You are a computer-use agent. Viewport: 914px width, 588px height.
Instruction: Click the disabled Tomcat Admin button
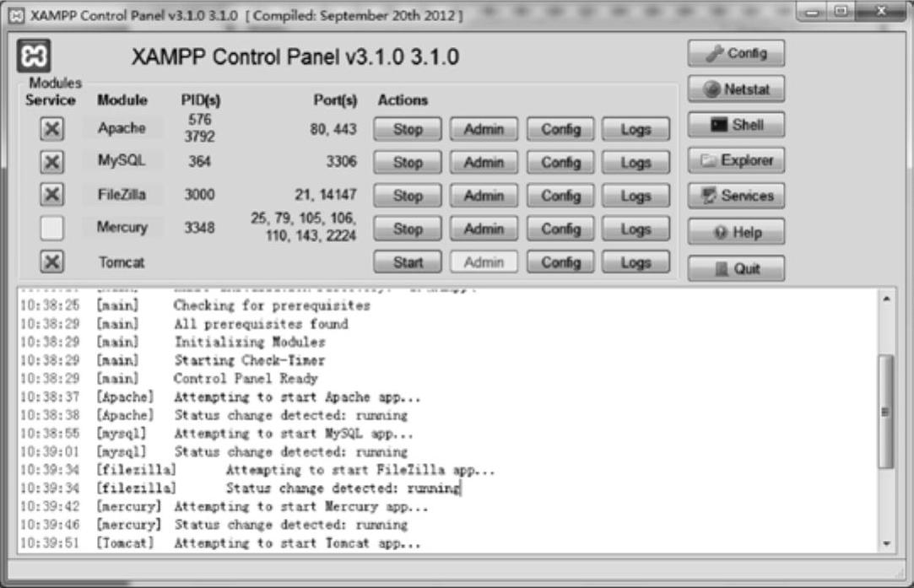click(x=484, y=262)
